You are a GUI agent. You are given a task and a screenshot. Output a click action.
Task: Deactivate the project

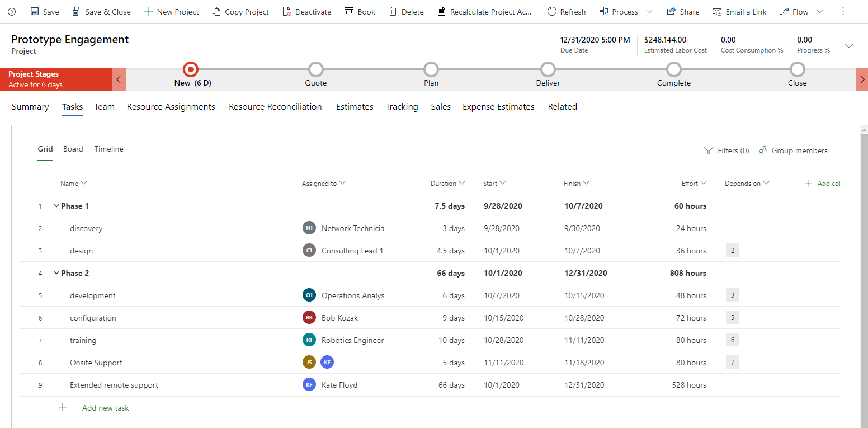306,12
